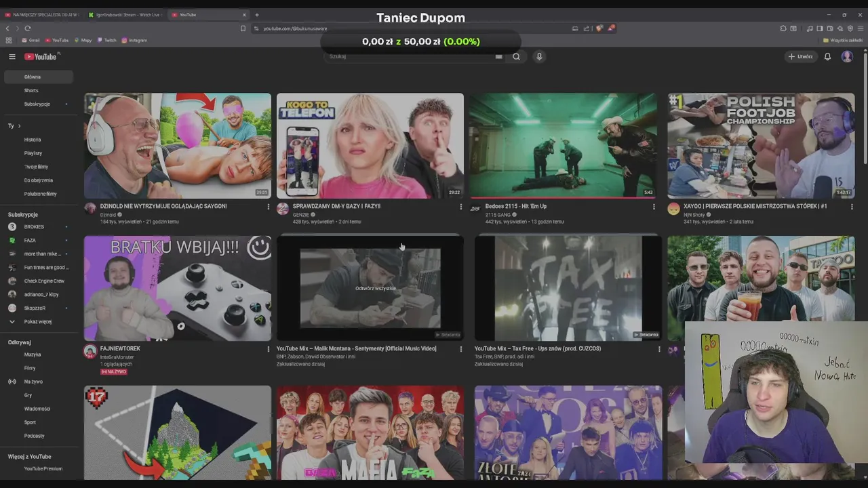Start voice search with the microphone icon
Screen dimensions: 868x488
pyautogui.click(x=539, y=57)
